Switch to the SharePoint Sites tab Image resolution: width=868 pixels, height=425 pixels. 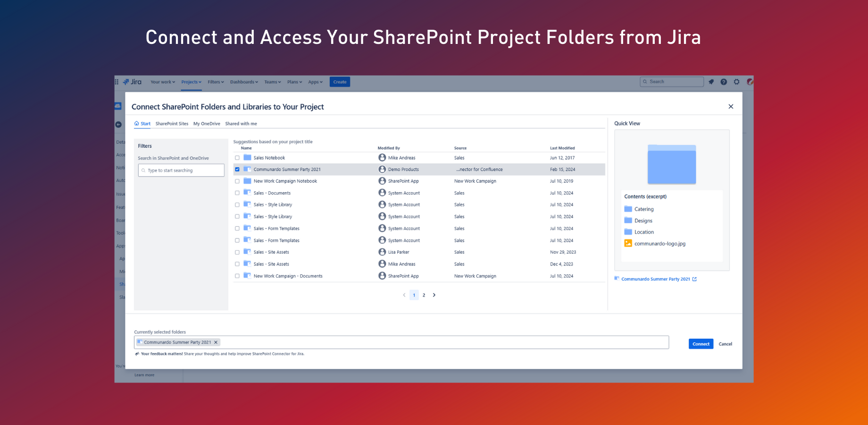172,123
